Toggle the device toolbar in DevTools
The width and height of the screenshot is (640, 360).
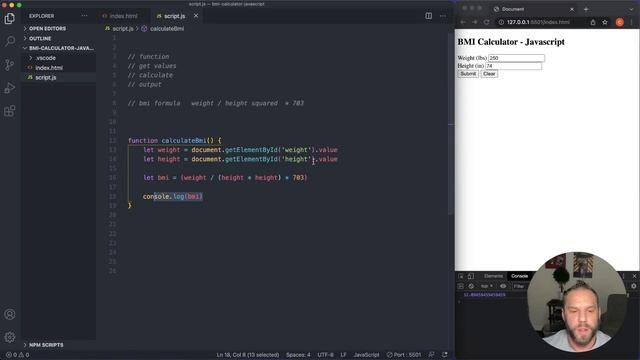[471, 276]
